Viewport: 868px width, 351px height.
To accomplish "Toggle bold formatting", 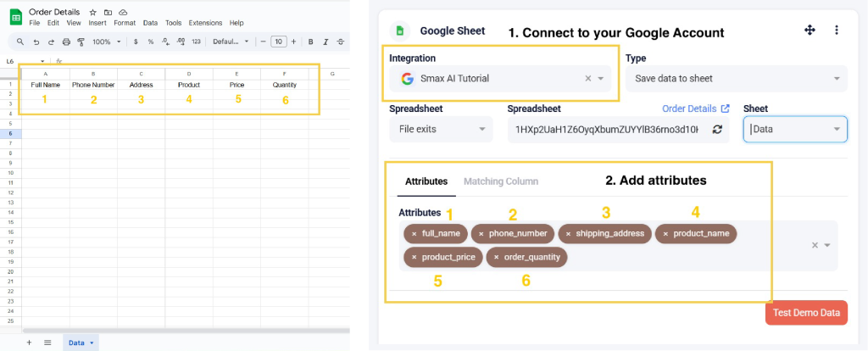I will tap(310, 42).
